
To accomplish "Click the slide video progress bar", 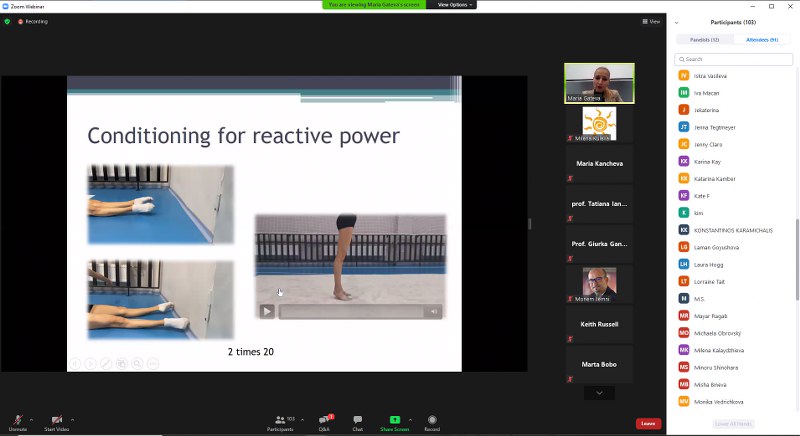I will pos(351,312).
